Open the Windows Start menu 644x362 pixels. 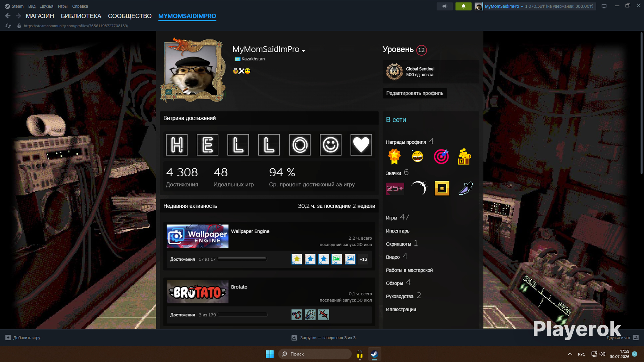coord(270,354)
